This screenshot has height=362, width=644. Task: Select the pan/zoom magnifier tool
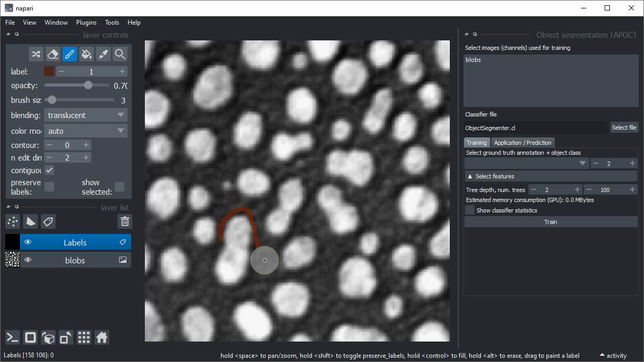coord(120,54)
